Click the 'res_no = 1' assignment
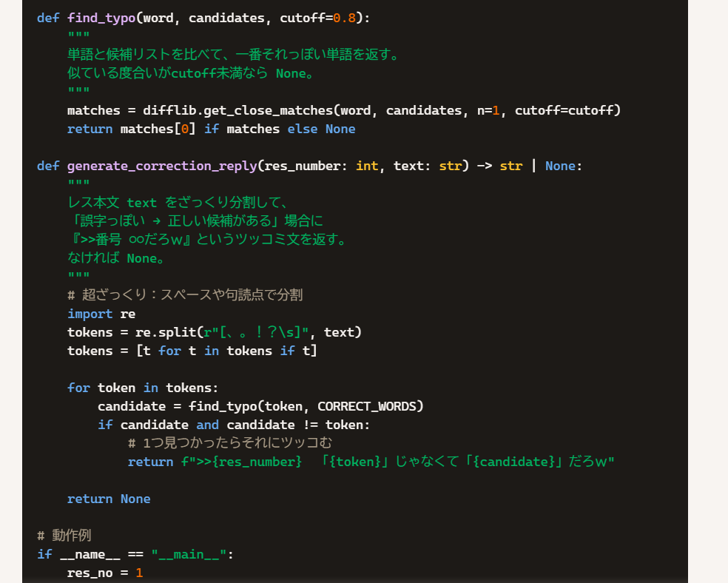The image size is (728, 583). click(105, 573)
